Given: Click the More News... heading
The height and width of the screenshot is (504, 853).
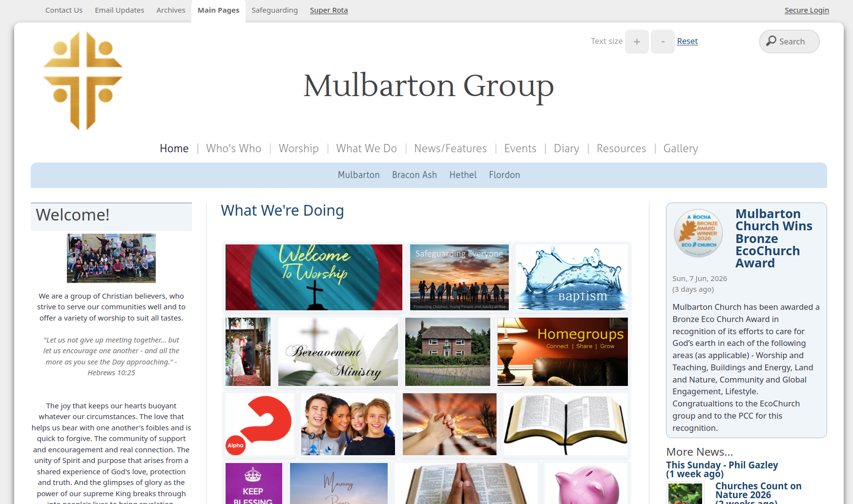Looking at the screenshot, I should pos(700,452).
